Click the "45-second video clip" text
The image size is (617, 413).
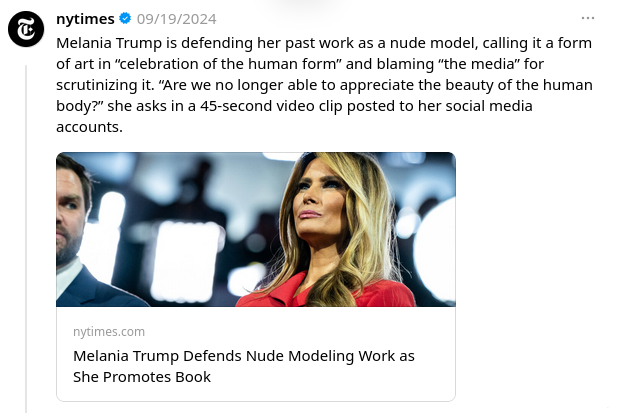pos(338,106)
